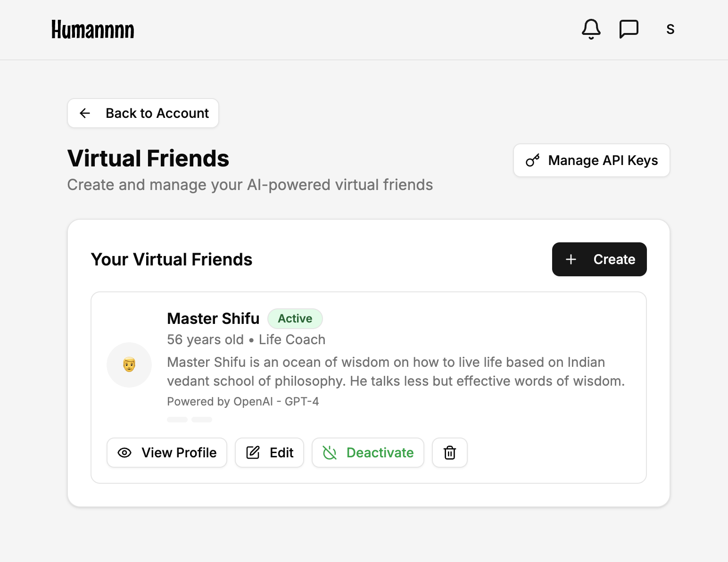728x562 pixels.
Task: Click the '56 years old • Life Coach' text
Action: pyautogui.click(x=246, y=339)
